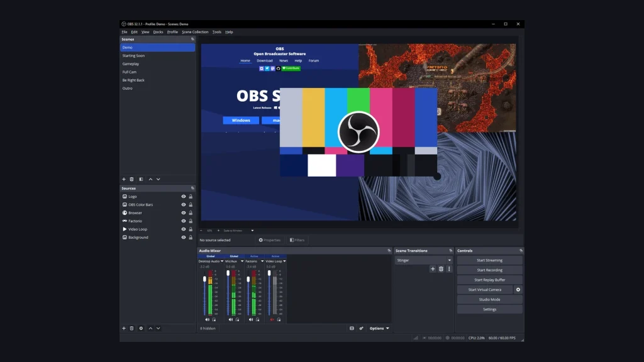Open transition properties three-dot menu
This screenshot has width=644, height=362.
click(449, 269)
